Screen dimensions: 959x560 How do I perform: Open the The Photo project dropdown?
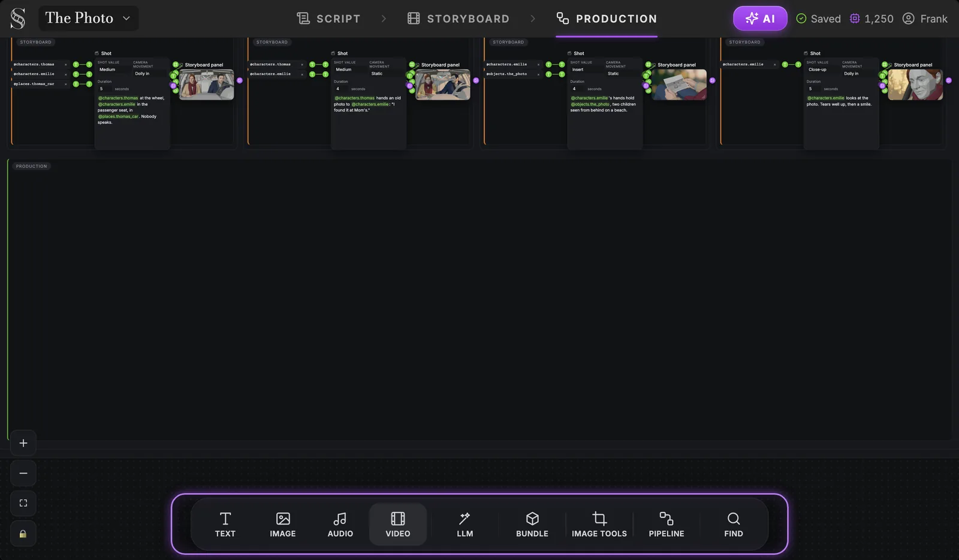pos(88,18)
